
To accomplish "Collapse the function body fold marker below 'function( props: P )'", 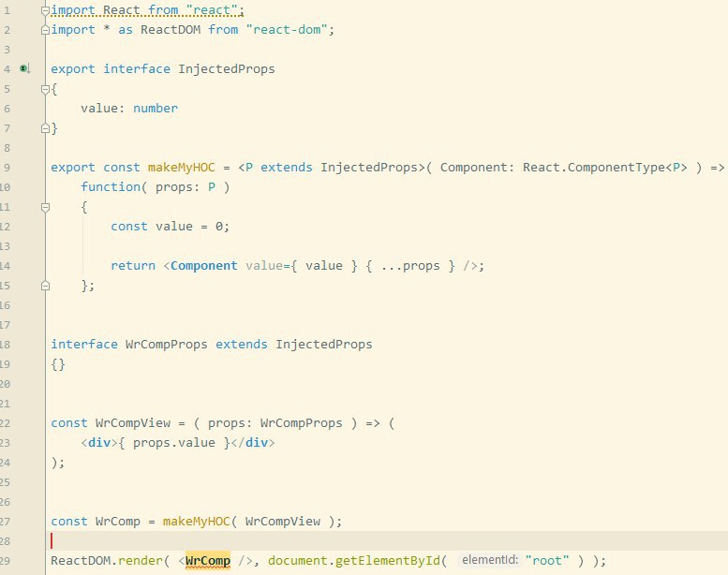I will (45, 207).
